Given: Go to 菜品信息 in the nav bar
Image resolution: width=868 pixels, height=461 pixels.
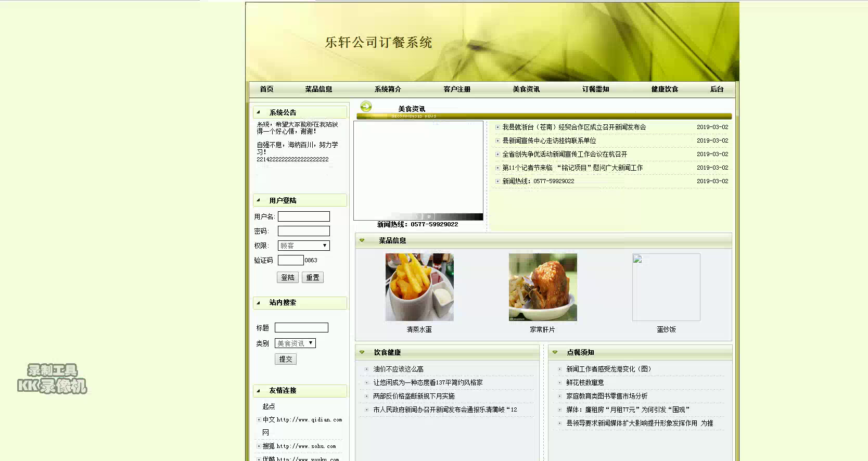Looking at the screenshot, I should [x=318, y=89].
